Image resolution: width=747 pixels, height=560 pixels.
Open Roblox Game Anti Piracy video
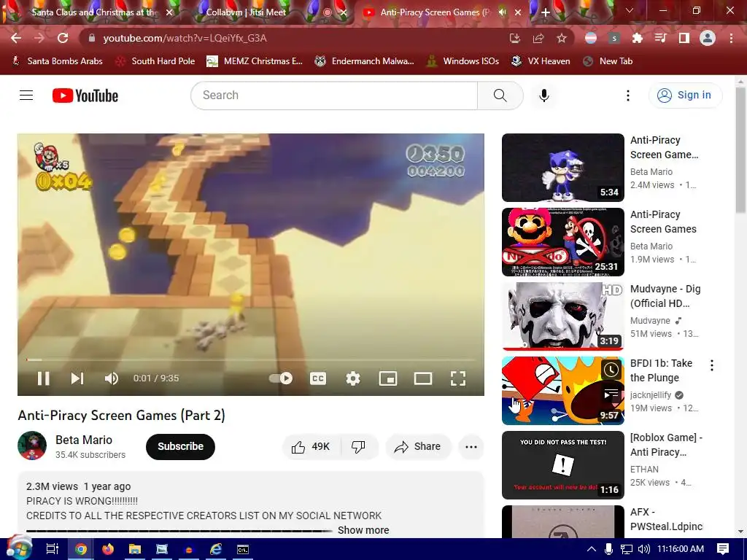tap(563, 465)
